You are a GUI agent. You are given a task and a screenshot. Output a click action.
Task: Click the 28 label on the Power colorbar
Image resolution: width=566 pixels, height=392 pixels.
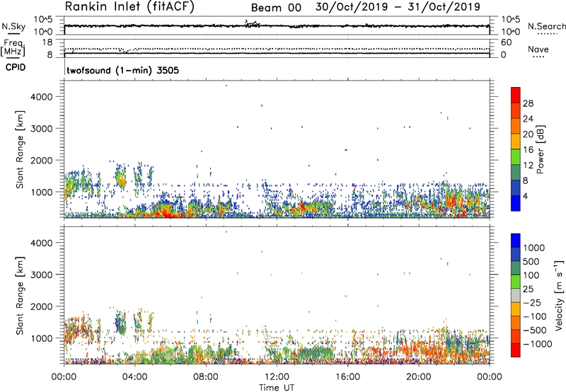pyautogui.click(x=528, y=103)
